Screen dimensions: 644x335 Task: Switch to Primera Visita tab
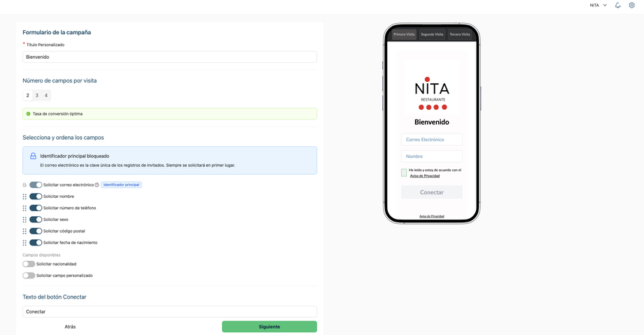404,34
